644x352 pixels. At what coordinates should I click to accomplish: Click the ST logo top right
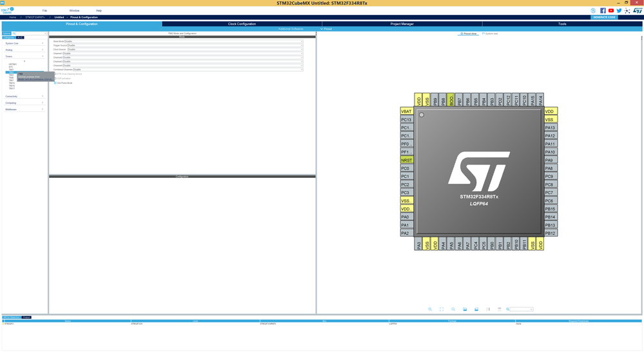point(638,11)
